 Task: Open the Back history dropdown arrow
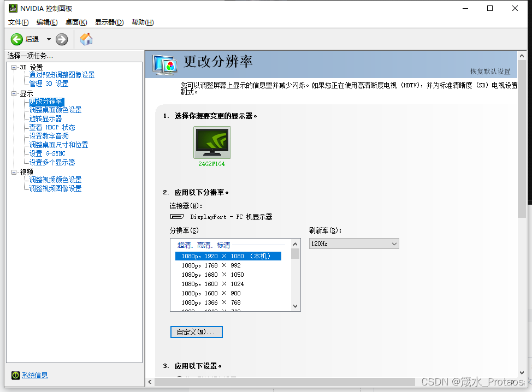[x=49, y=39]
